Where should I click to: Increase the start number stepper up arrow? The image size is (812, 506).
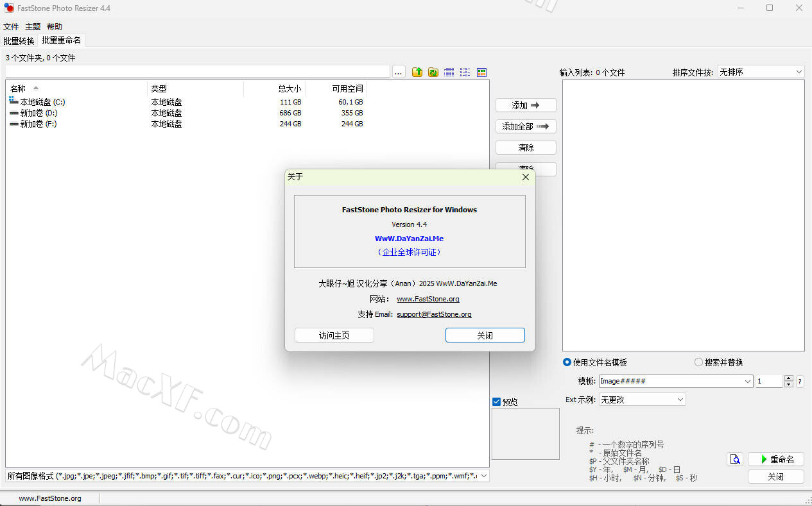[789, 378]
